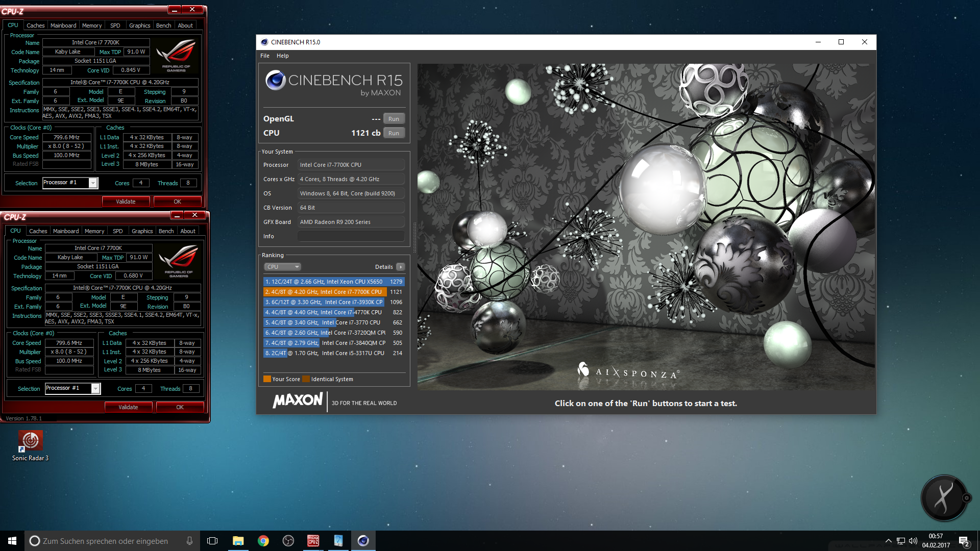
Task: Show hidden system tray icons
Action: click(888, 541)
